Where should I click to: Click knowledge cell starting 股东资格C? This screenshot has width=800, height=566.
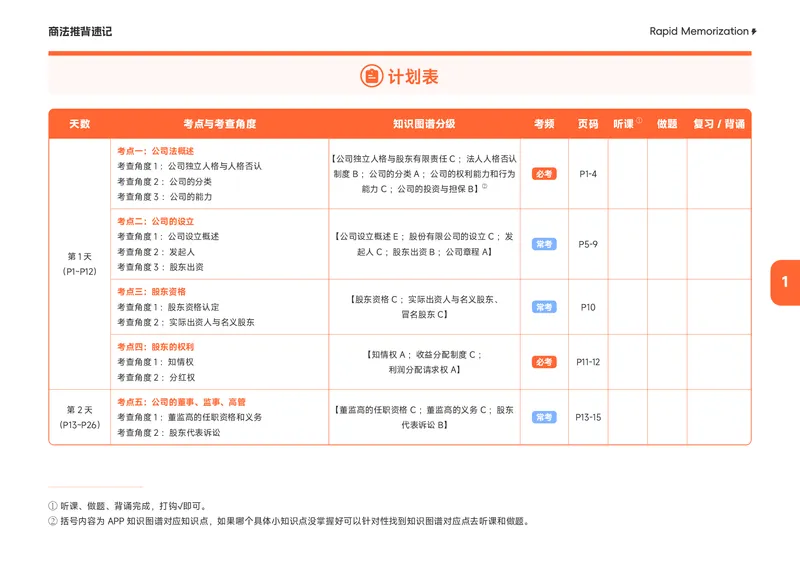[x=424, y=307]
